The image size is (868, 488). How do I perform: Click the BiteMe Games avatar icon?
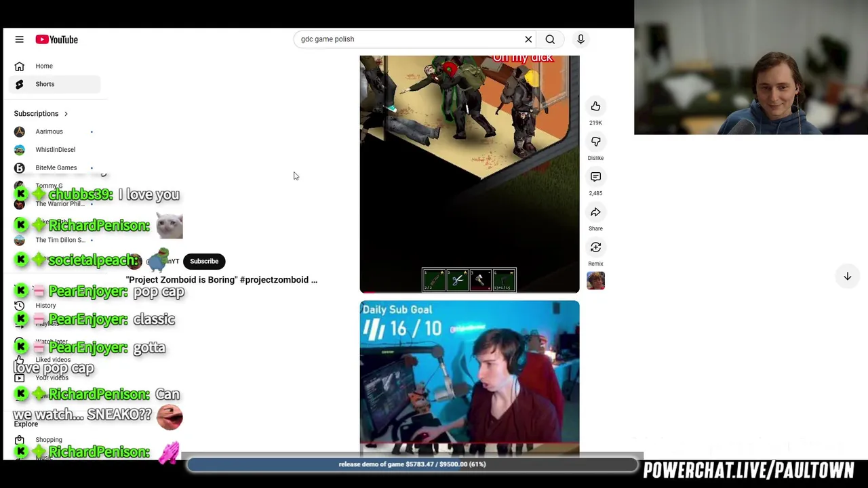tap(19, 167)
